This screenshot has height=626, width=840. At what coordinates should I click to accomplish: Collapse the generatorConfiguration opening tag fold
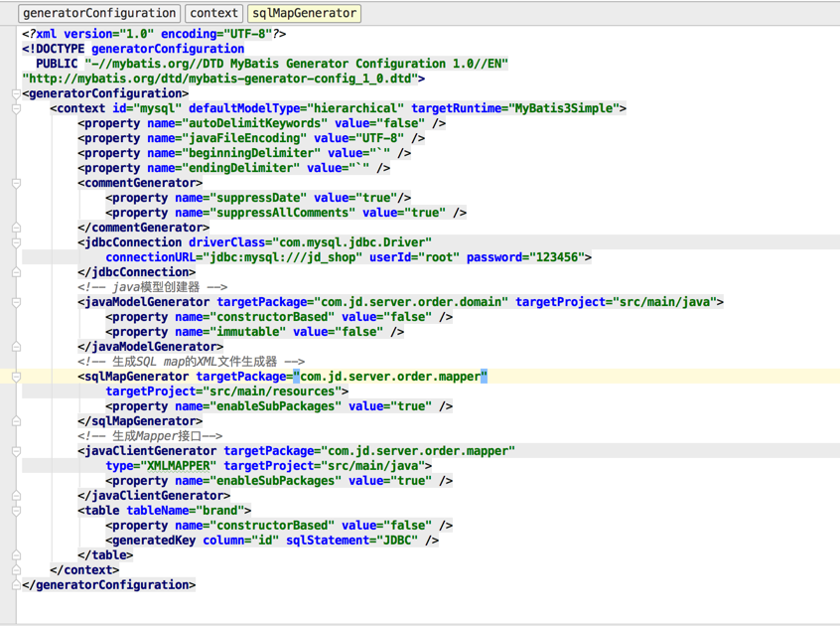(x=16, y=93)
